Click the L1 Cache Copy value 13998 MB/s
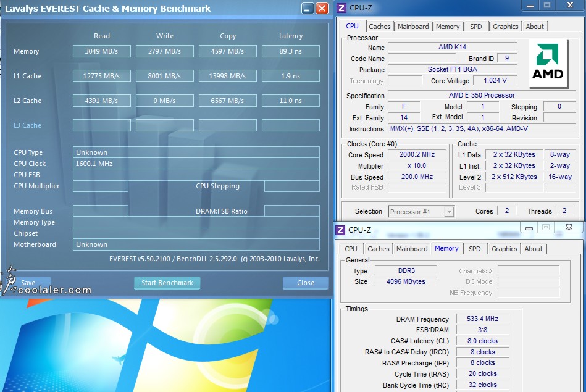 (x=228, y=76)
